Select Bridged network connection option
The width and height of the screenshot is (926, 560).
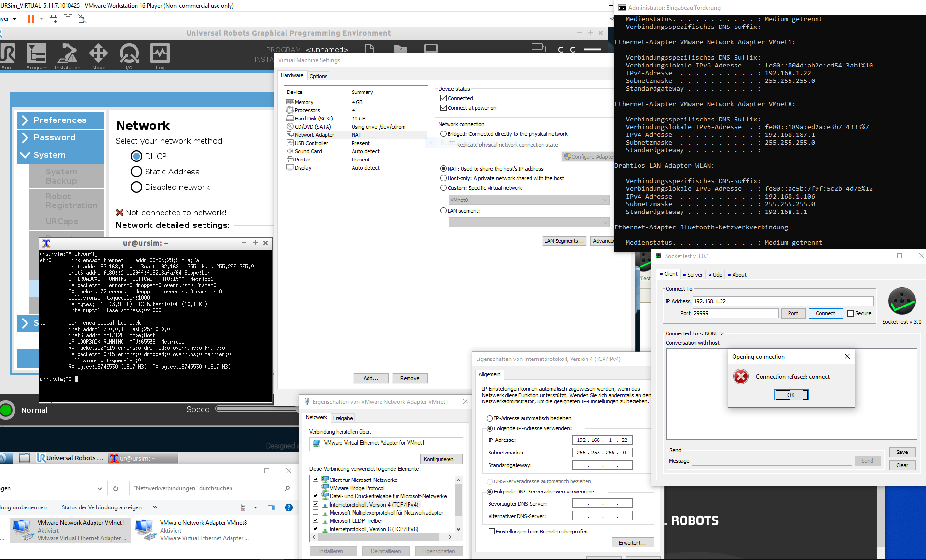pos(443,134)
